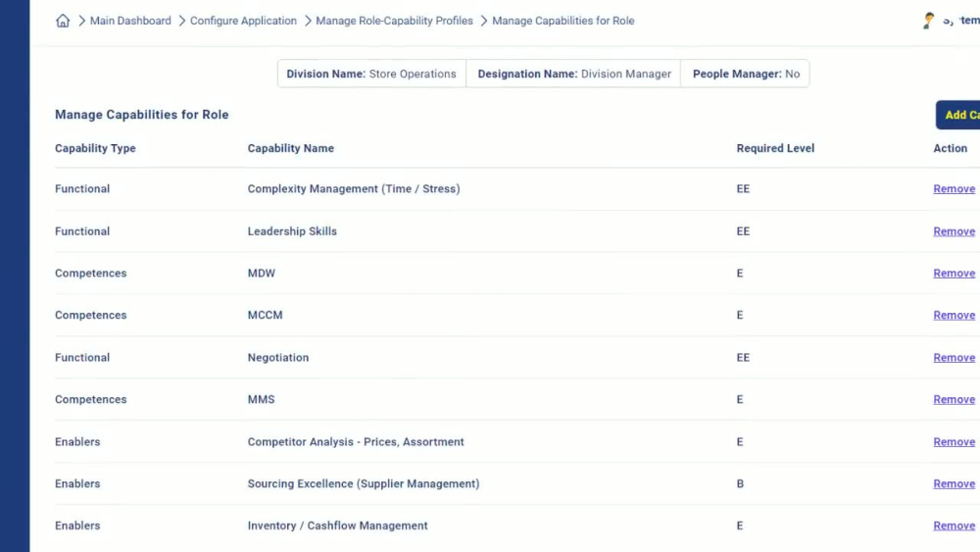Viewport: 980px width, 552px height.
Task: Navigate to Configure Application breadcrumb
Action: (243, 21)
